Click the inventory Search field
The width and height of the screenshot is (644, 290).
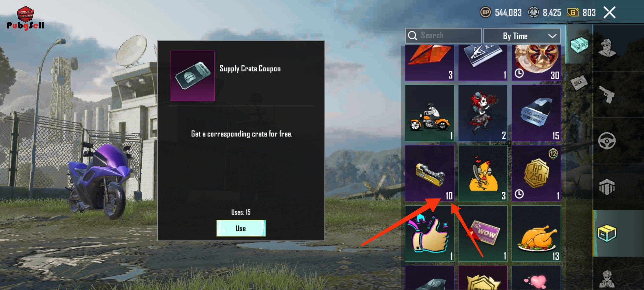point(443,35)
